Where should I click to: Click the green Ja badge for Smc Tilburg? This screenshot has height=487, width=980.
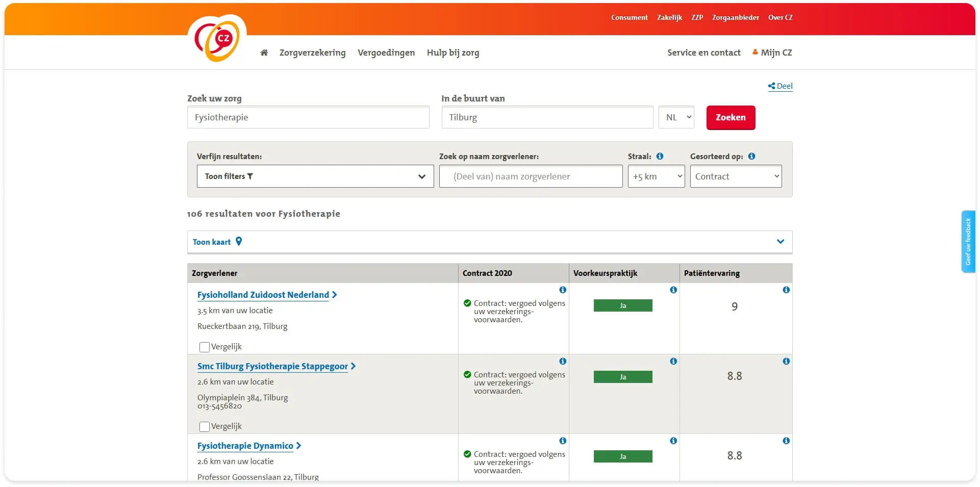[623, 377]
